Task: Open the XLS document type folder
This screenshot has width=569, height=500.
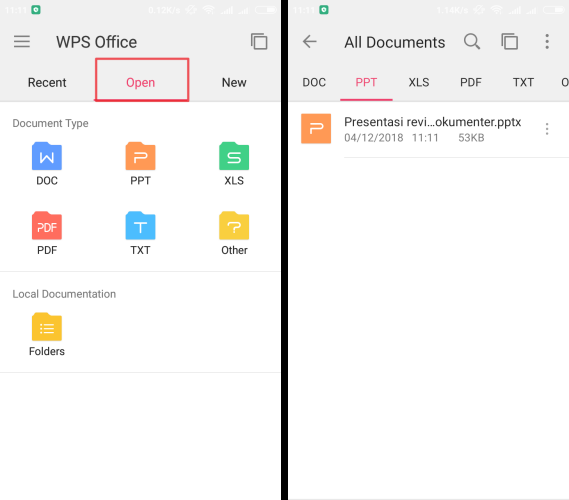Action: [x=234, y=164]
